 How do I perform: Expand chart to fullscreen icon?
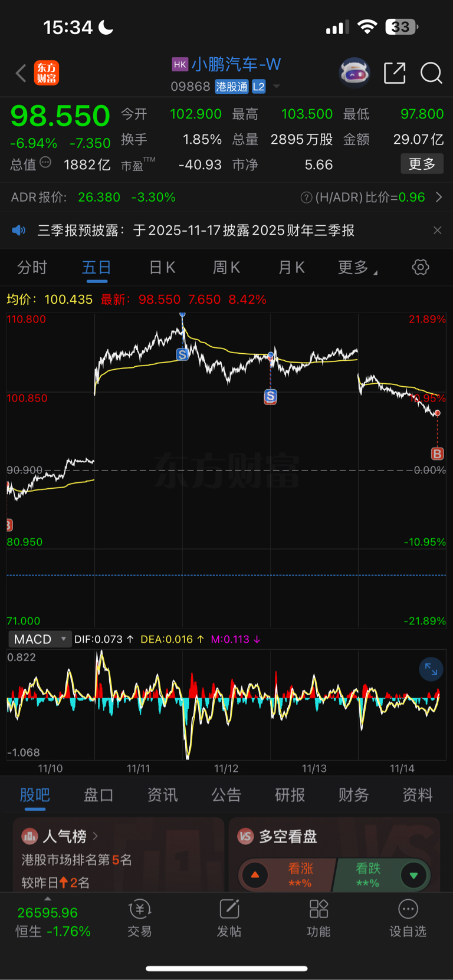point(431,669)
